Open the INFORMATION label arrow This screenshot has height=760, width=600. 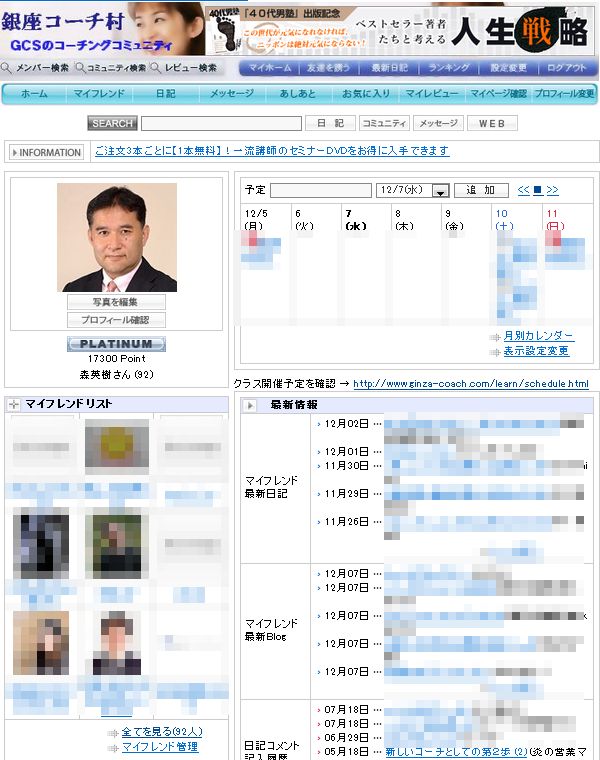[47, 152]
